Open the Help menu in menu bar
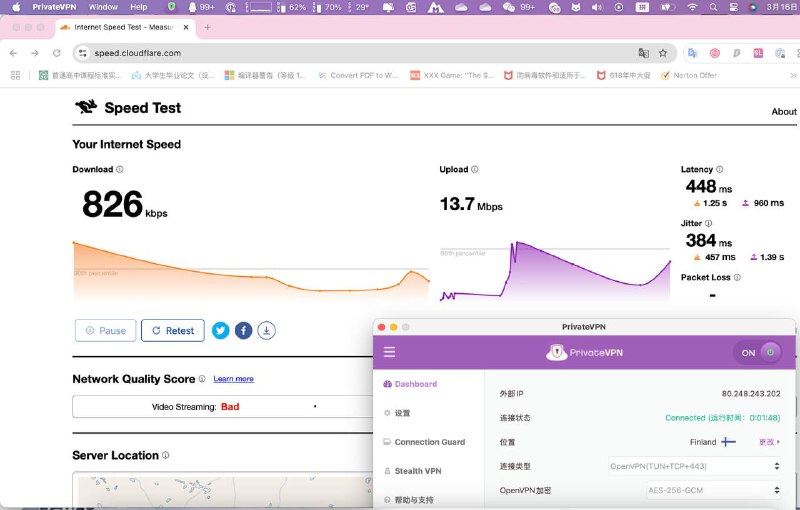800x510 pixels. pyautogui.click(x=138, y=7)
